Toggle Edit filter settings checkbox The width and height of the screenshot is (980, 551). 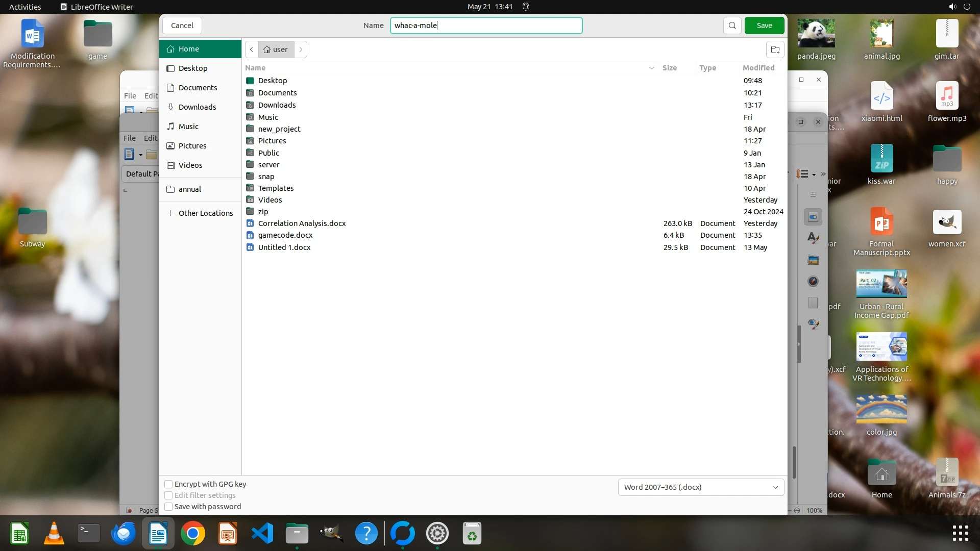tap(168, 495)
